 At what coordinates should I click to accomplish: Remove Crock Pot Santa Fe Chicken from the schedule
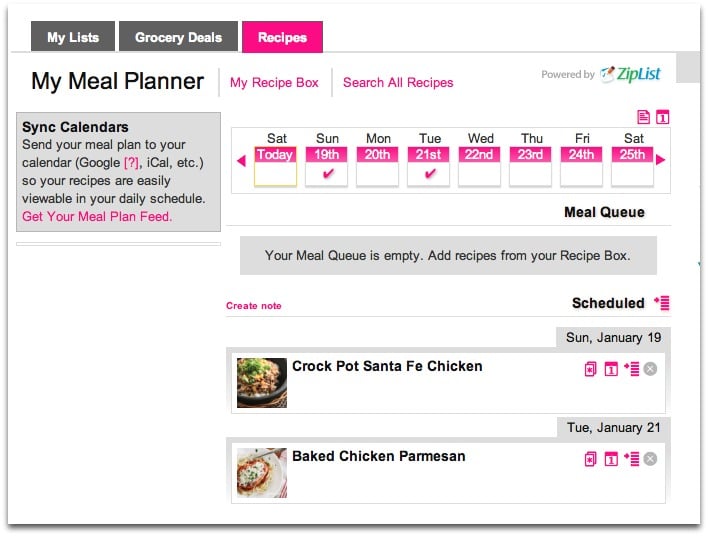point(650,369)
